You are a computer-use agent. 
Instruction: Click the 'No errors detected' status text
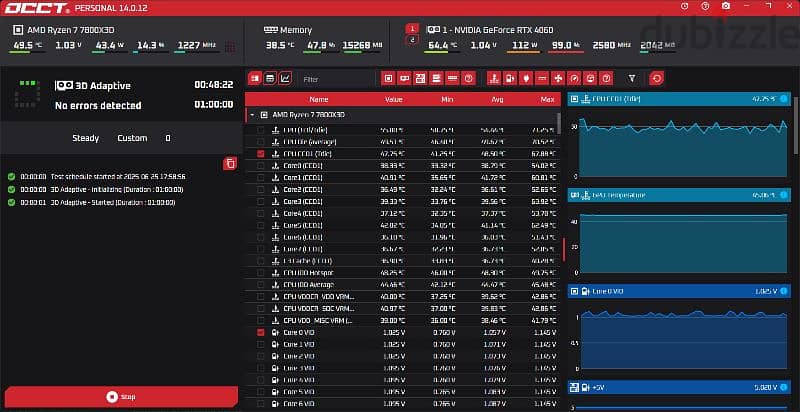(98, 106)
